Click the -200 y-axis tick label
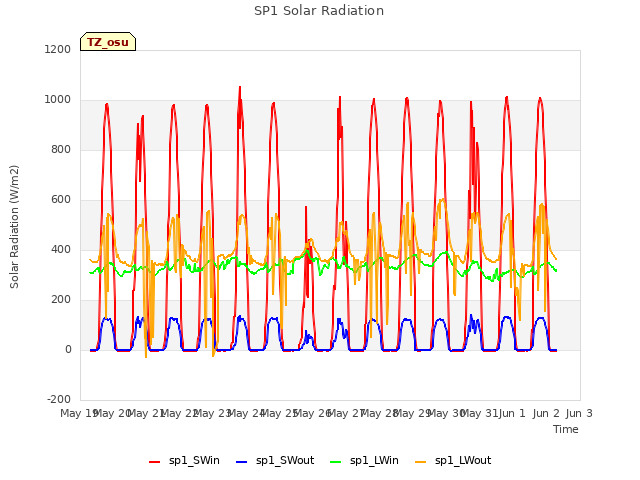640x480 pixels. [x=59, y=399]
